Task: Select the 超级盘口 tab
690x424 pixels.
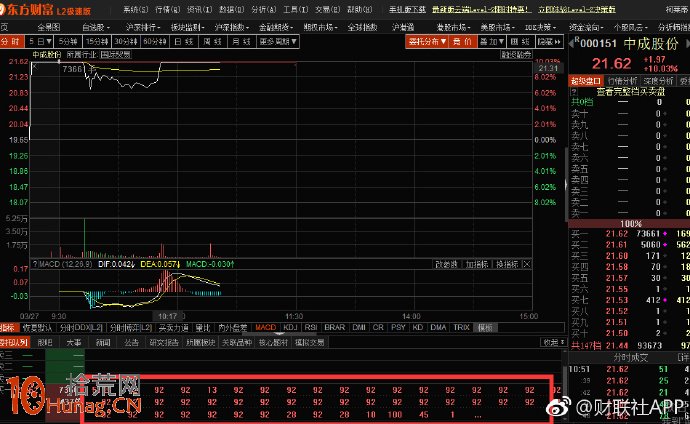Action: tap(586, 81)
